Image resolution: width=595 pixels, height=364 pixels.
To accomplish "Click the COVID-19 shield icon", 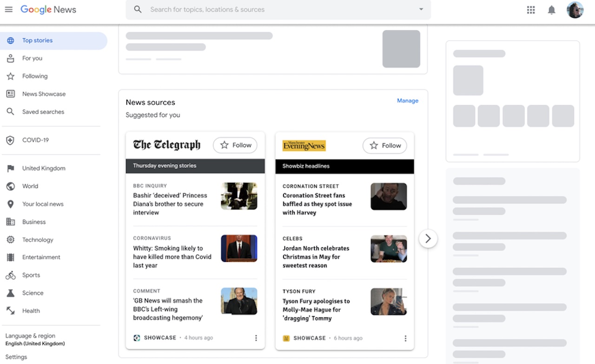I will (10, 140).
